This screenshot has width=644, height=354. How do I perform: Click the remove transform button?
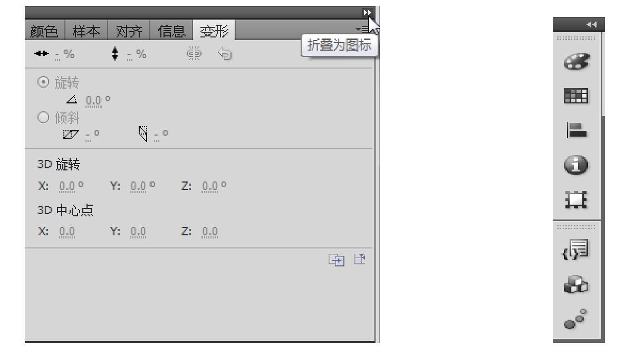coord(360,260)
